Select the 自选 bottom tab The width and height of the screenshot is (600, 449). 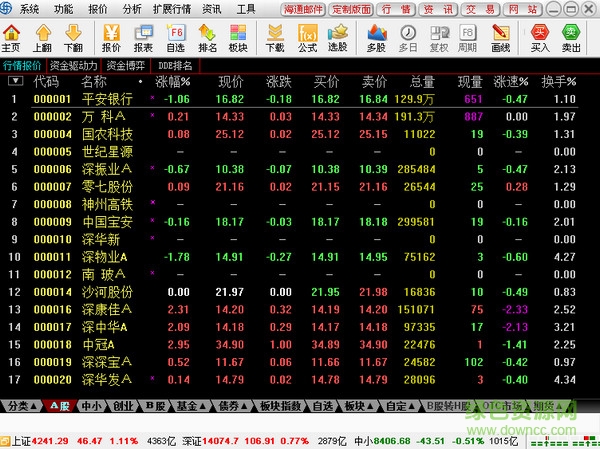323,406
